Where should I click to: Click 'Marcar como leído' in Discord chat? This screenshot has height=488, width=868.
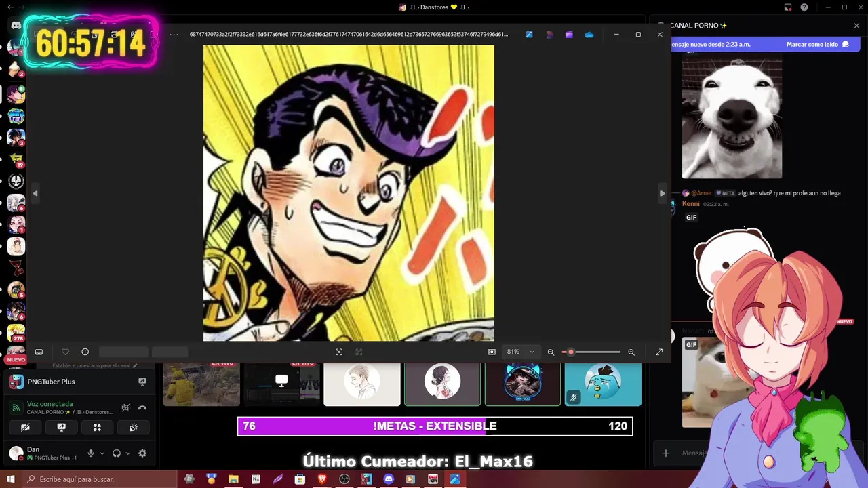click(x=817, y=44)
